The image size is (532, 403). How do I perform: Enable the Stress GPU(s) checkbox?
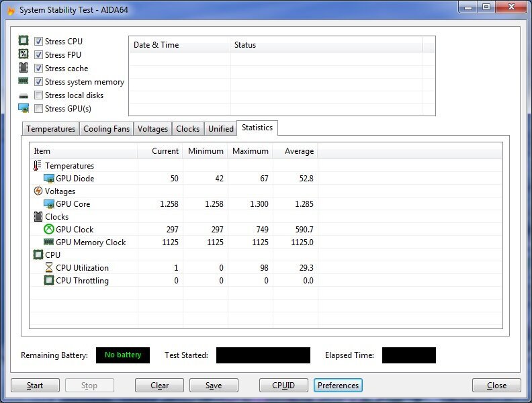pyautogui.click(x=39, y=109)
